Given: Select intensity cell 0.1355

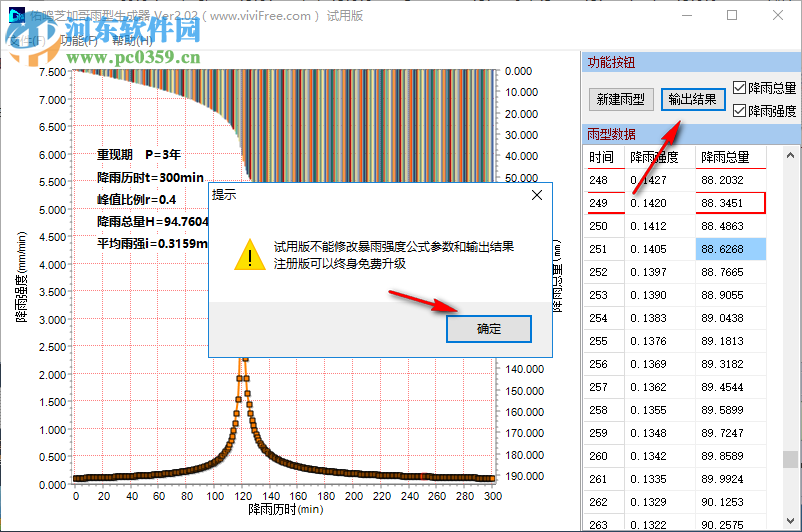Looking at the screenshot, I should point(659,410).
